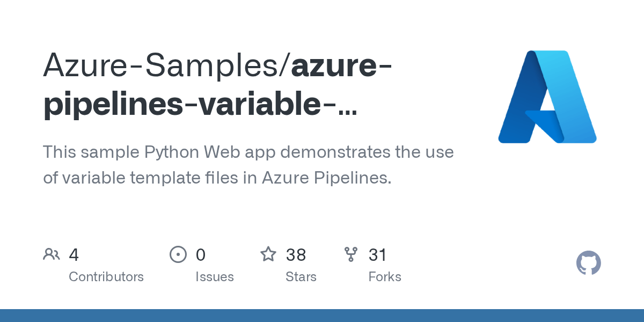Image resolution: width=644 pixels, height=322 pixels.
Task: Click the Forks label
Action: 385,277
